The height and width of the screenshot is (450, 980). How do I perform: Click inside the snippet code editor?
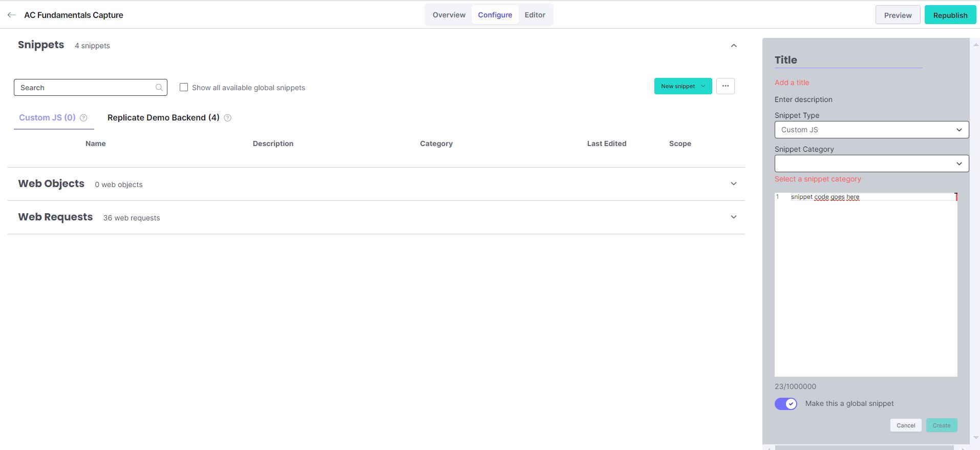(x=866, y=284)
